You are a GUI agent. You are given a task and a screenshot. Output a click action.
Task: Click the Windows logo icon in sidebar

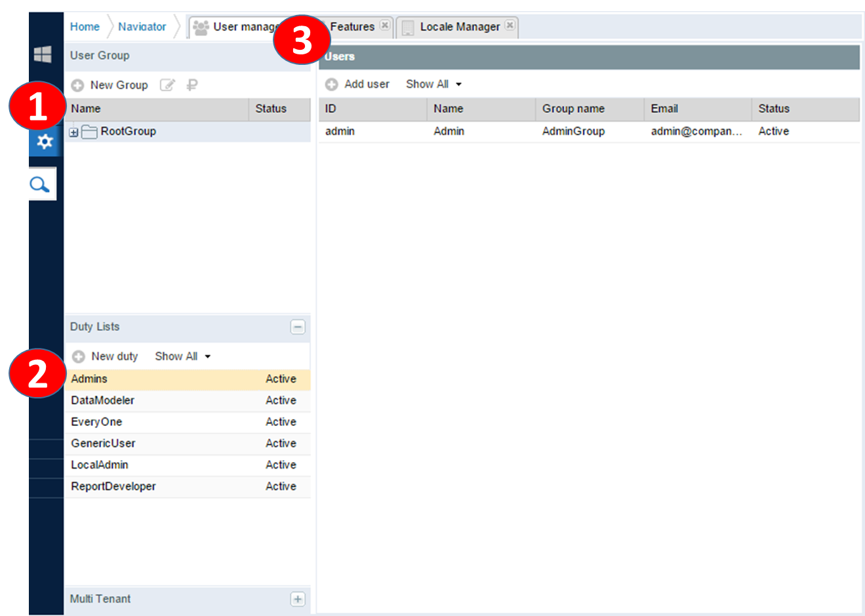[43, 54]
